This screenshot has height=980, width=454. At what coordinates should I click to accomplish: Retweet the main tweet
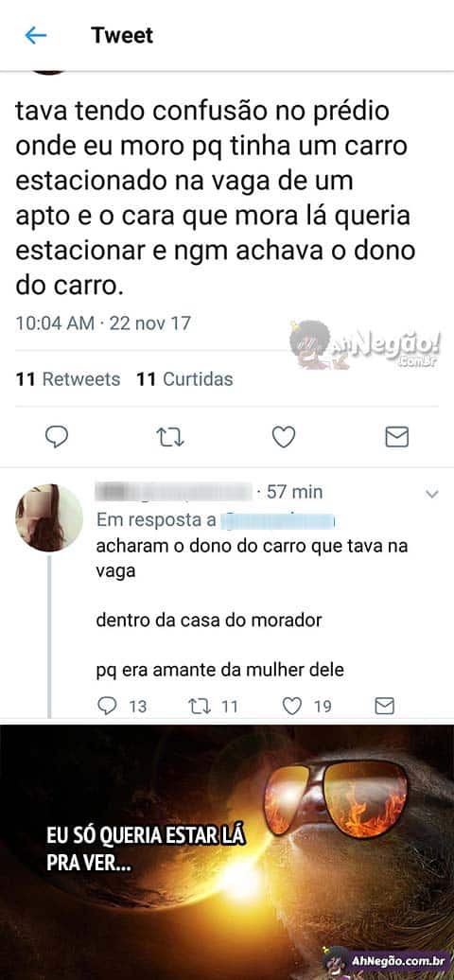[170, 437]
